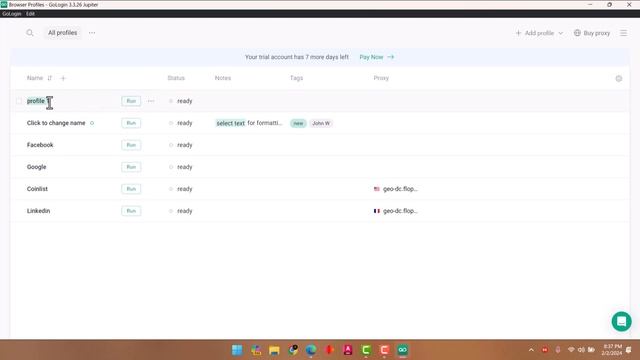Select the Coinlist profile name

(37, 189)
